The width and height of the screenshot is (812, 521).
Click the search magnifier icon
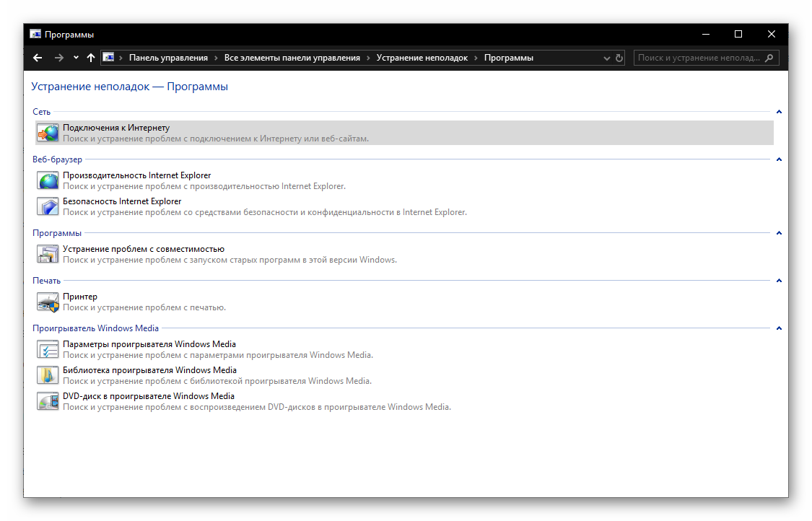[x=769, y=58]
